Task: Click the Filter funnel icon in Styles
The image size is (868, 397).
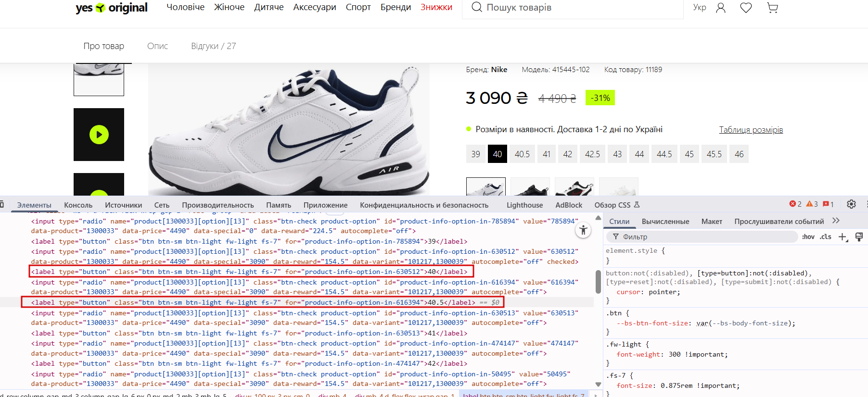Action: [x=615, y=237]
